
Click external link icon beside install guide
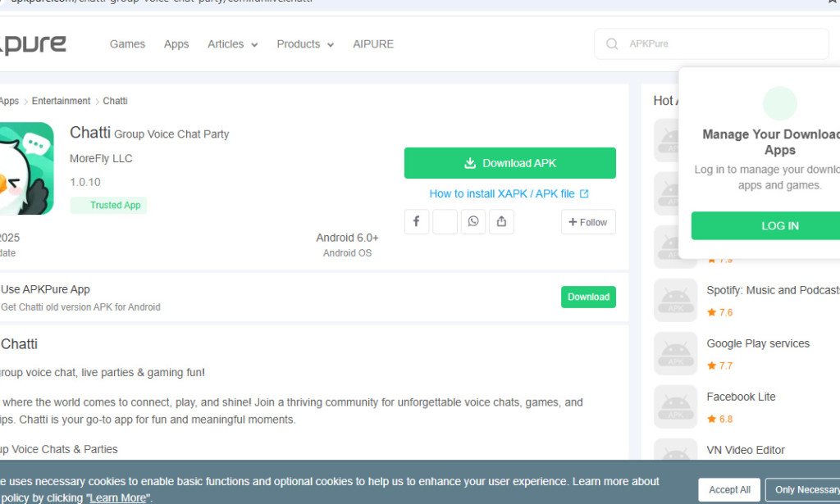[583, 193]
